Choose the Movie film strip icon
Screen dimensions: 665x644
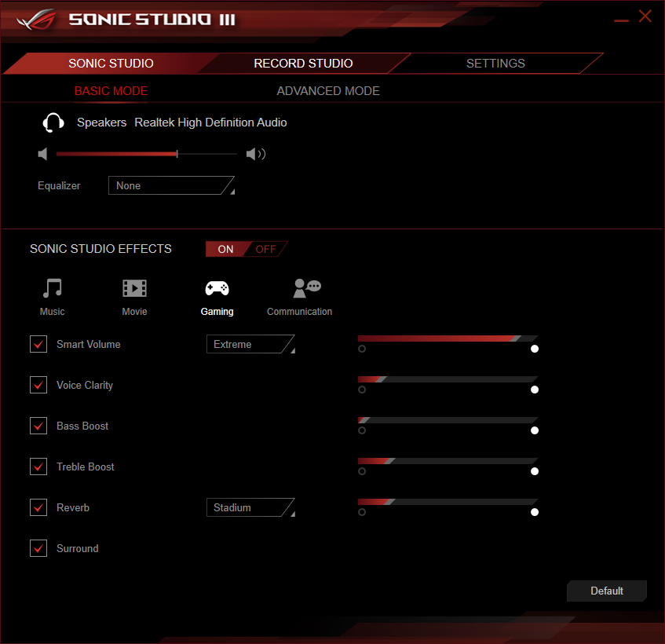134,288
